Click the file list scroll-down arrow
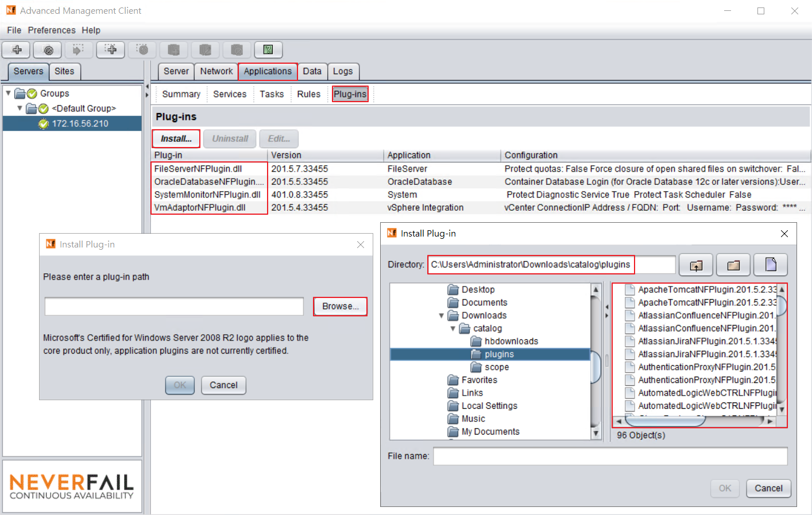Viewport: 812px width, 515px height. pyautogui.click(x=782, y=409)
